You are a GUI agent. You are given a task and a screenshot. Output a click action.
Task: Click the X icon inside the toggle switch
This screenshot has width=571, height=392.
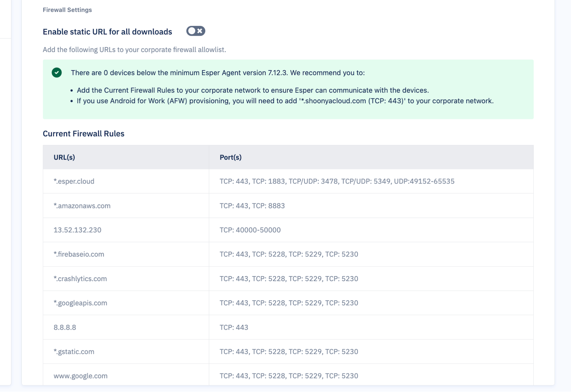click(x=199, y=31)
